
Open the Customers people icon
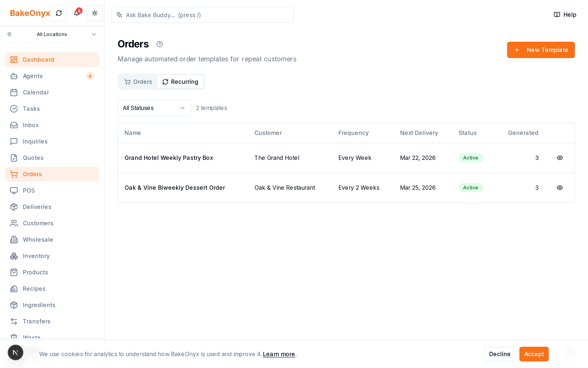[14, 223]
